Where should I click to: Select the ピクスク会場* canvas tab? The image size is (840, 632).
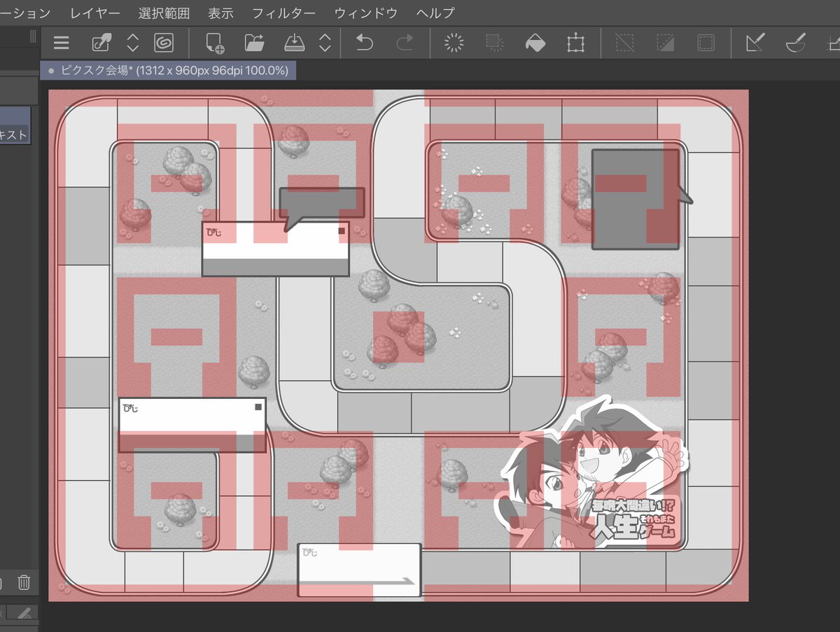(169, 71)
